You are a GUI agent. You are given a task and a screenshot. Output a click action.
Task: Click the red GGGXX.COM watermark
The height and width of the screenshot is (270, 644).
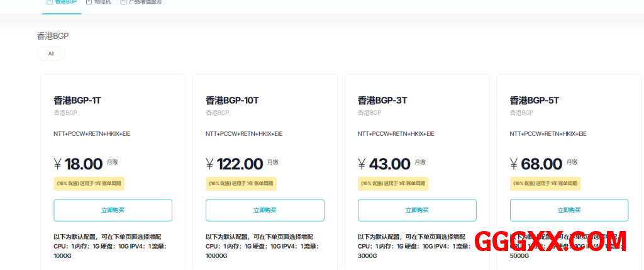click(x=550, y=242)
